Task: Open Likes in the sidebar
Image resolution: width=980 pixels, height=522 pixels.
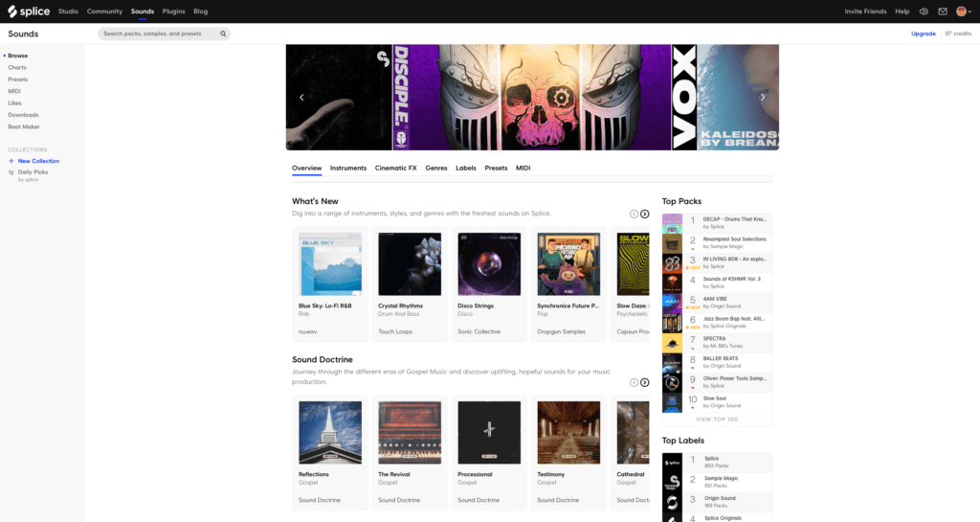Action: pyautogui.click(x=14, y=103)
